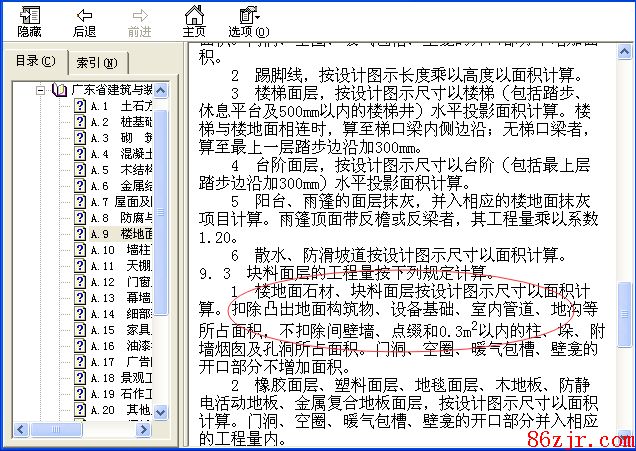Switch to the 目录 (Contents) tab
This screenshot has width=636, height=451.
(35, 62)
